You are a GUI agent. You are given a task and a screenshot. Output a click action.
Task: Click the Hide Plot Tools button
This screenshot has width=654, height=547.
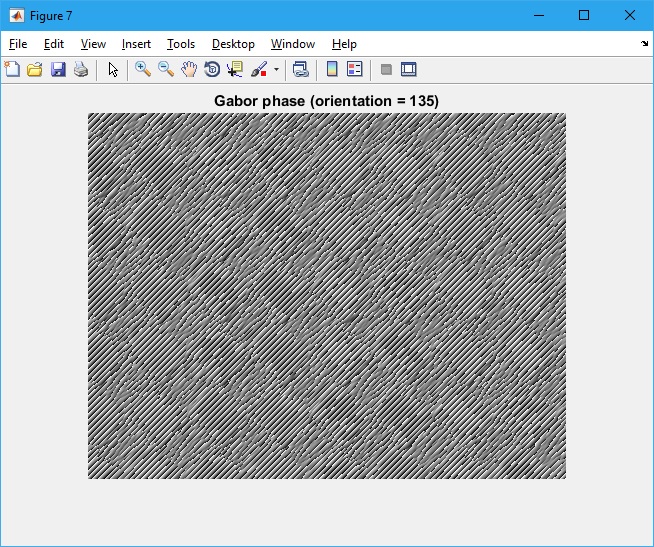pyautogui.click(x=386, y=69)
